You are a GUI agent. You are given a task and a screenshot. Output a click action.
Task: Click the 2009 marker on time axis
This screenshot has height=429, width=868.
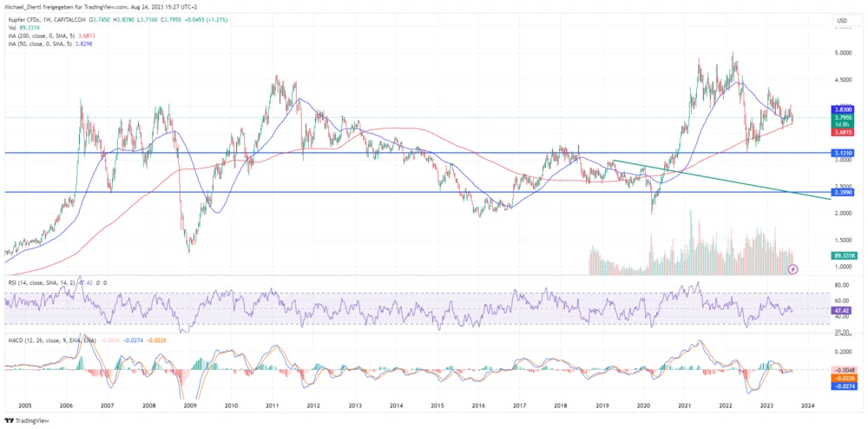point(189,406)
